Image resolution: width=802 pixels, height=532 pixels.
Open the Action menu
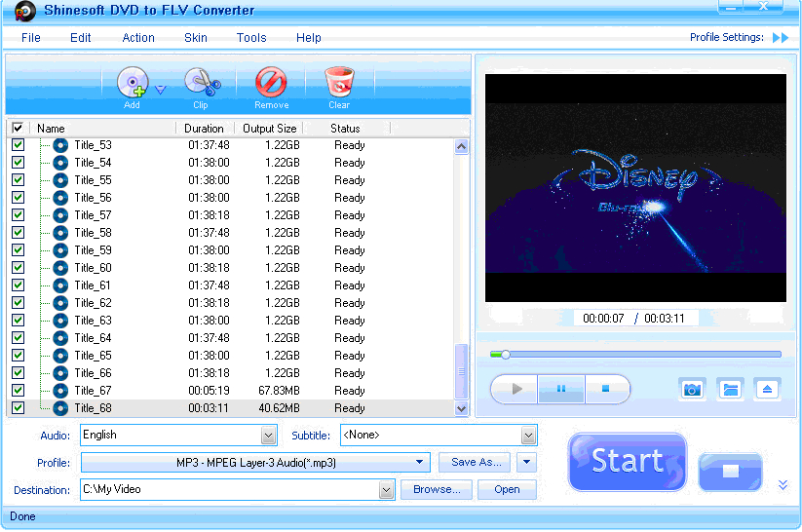(x=138, y=38)
